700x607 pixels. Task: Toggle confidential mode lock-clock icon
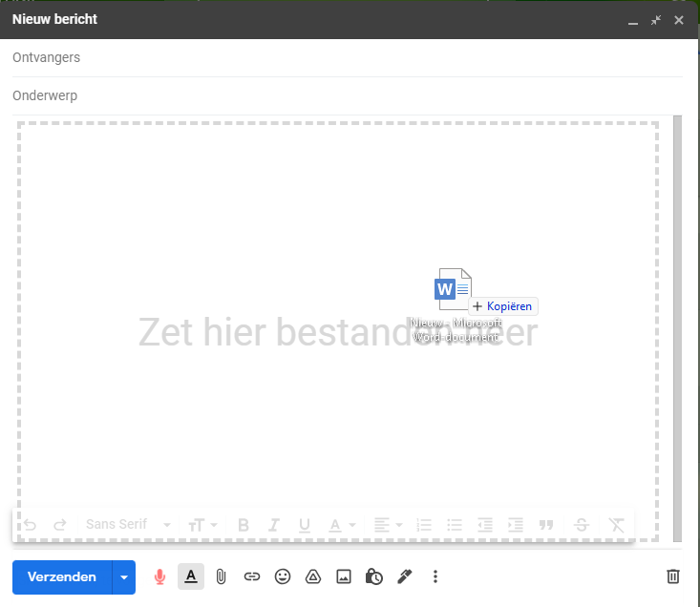[x=374, y=576]
